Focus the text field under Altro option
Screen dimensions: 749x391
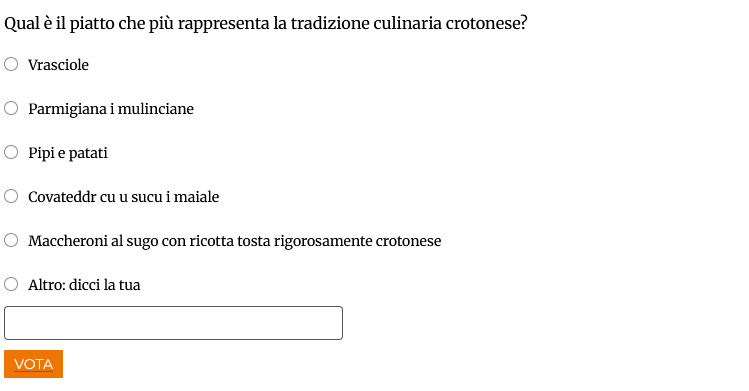click(x=173, y=323)
